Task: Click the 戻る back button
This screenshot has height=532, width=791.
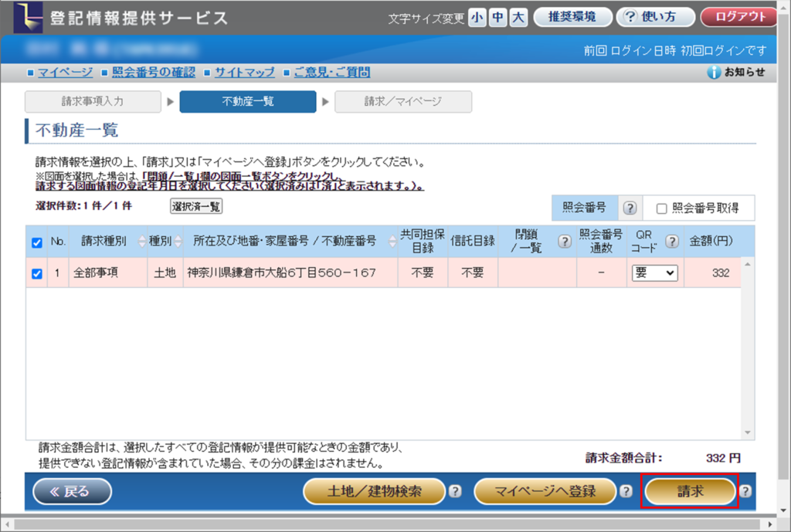Action: click(72, 492)
